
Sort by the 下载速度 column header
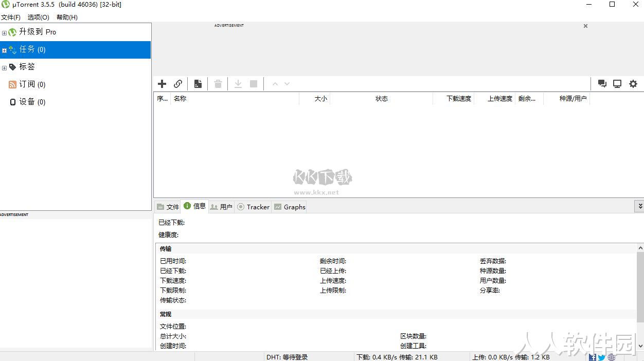click(x=453, y=99)
